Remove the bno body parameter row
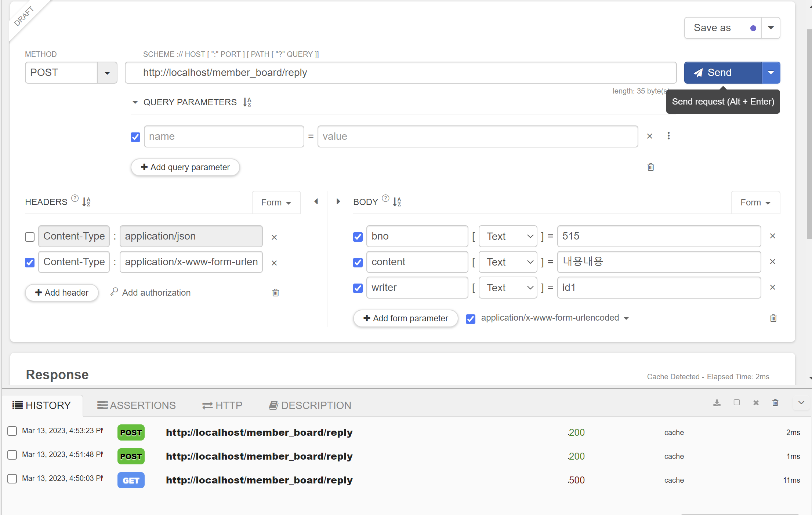The height and width of the screenshot is (515, 812). pos(772,236)
